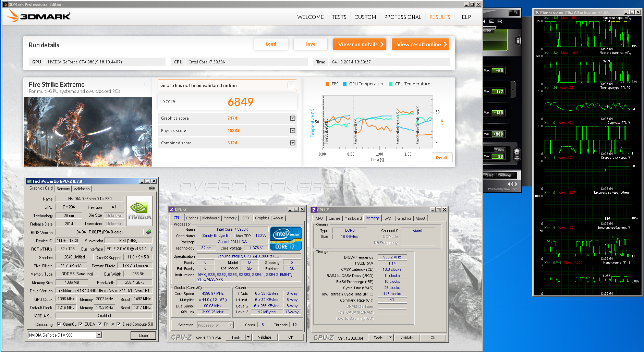Click View run details button

click(359, 44)
